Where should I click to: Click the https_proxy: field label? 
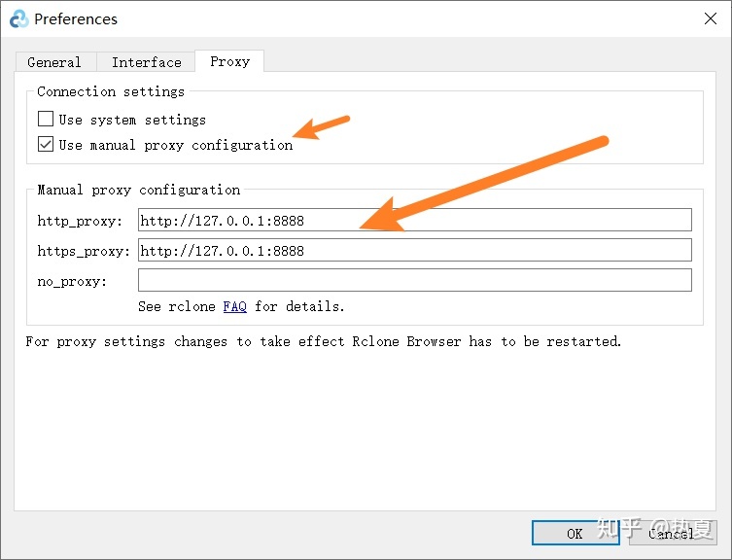pos(84,251)
